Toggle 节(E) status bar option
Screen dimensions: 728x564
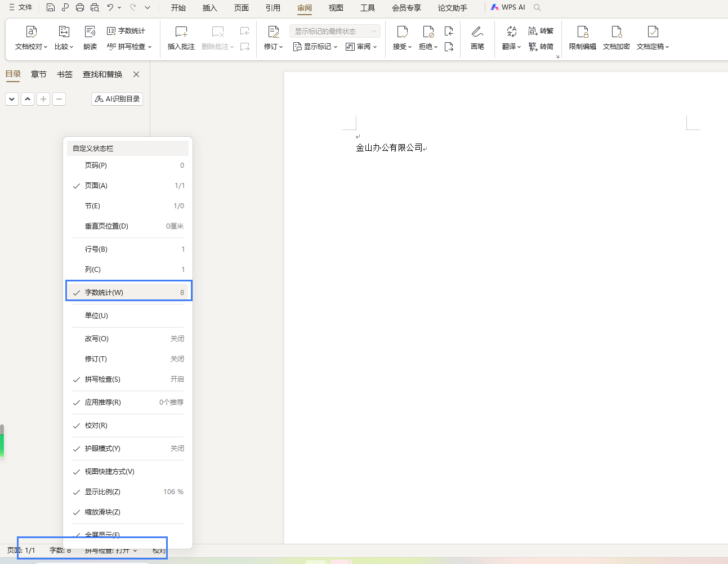click(128, 206)
